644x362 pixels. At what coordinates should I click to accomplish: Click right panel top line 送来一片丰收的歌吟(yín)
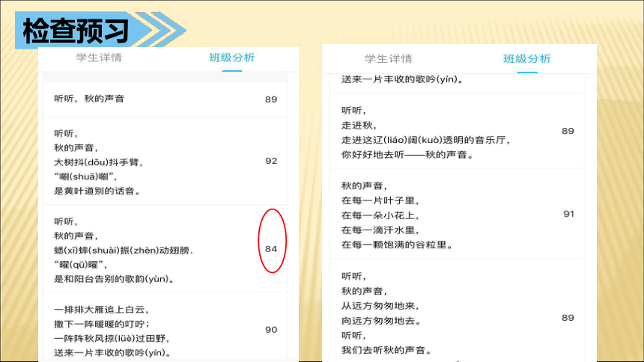[x=403, y=79]
